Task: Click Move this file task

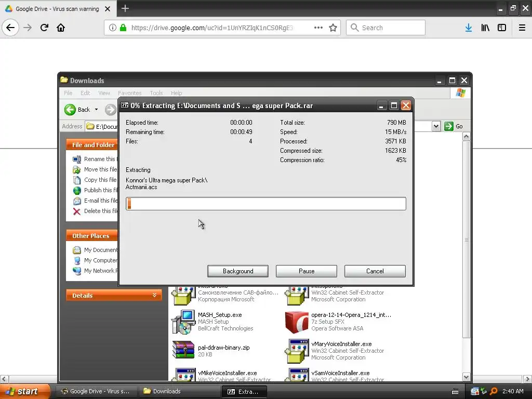Action: (95, 169)
